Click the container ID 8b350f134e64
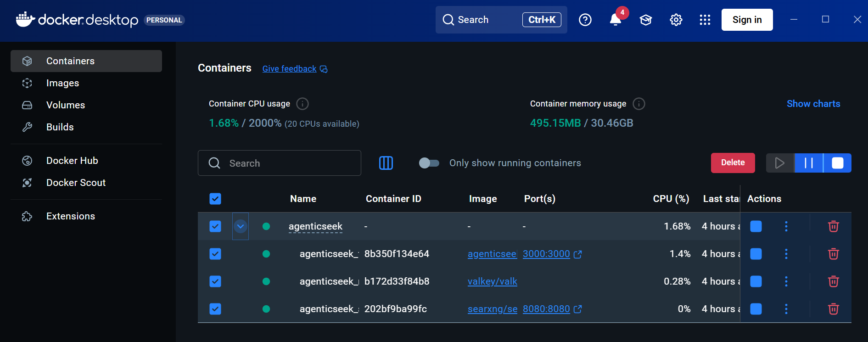Screen dimensions: 868x342 pyautogui.click(x=397, y=254)
